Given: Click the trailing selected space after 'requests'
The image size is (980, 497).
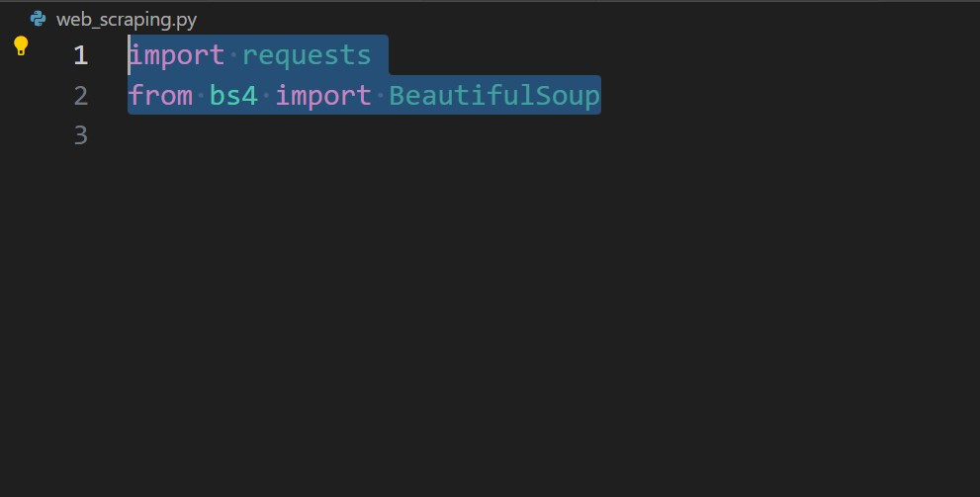Looking at the screenshot, I should pyautogui.click(x=380, y=55).
